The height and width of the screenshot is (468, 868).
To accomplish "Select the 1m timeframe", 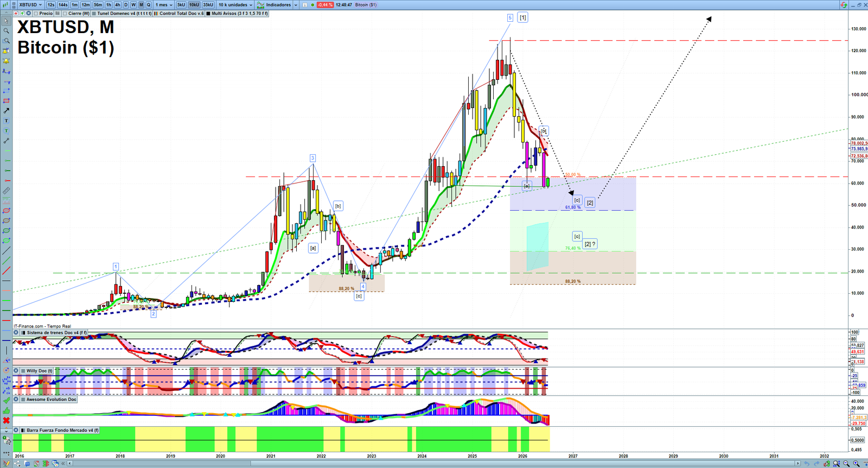I will (75, 5).
